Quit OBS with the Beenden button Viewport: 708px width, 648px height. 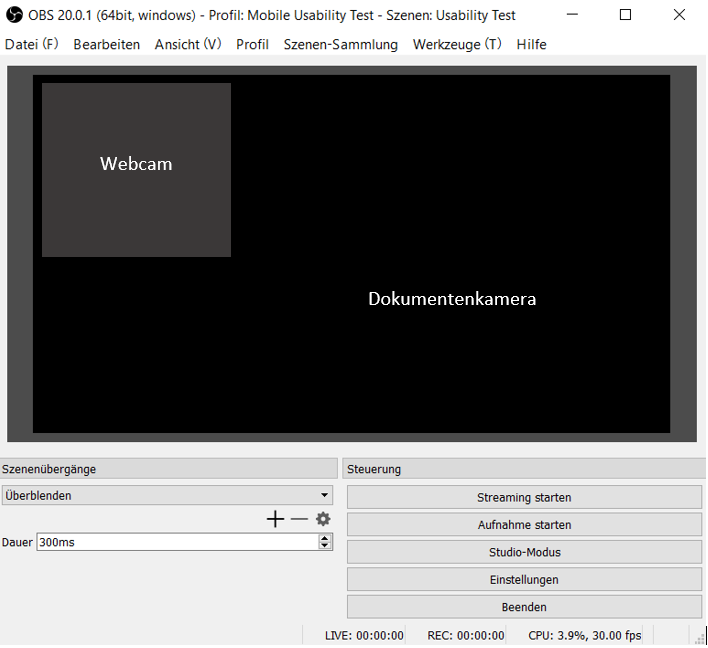coord(524,607)
